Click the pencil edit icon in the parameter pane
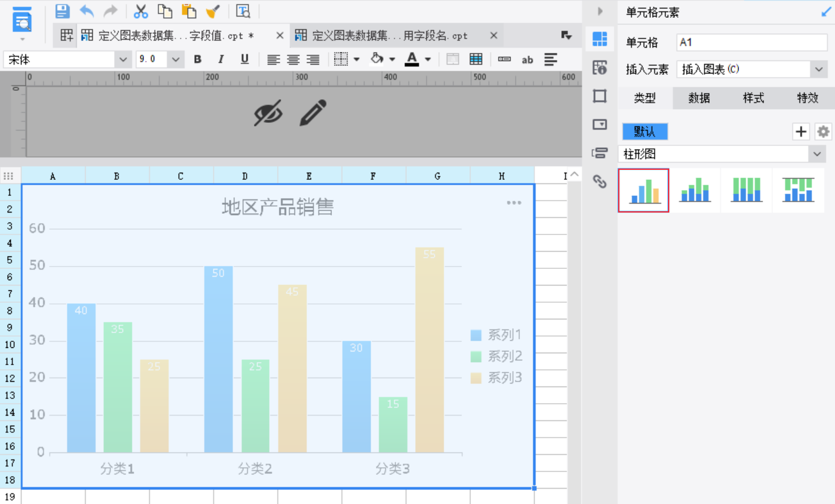 point(313,113)
